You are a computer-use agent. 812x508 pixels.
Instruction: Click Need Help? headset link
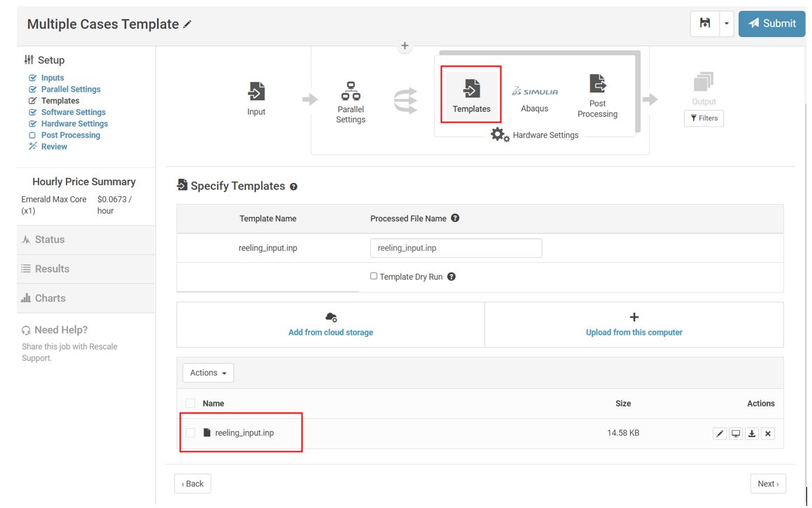(x=55, y=330)
